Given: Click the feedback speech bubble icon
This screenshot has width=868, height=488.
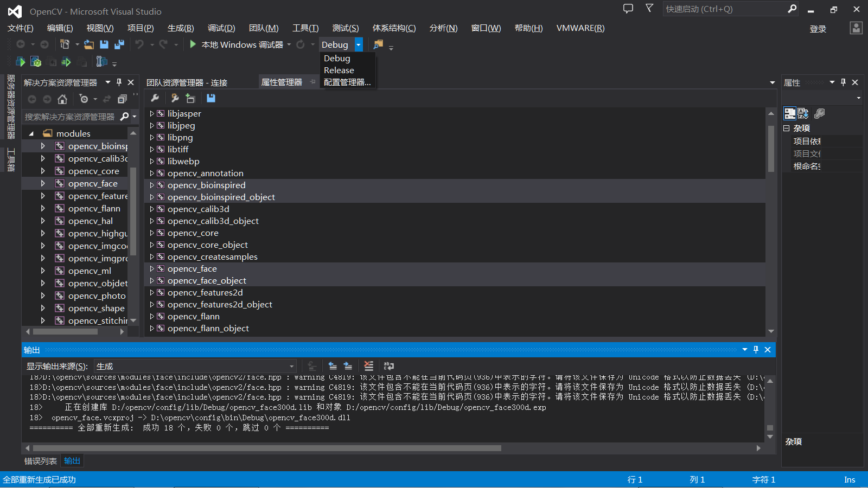Looking at the screenshot, I should pyautogui.click(x=628, y=9).
